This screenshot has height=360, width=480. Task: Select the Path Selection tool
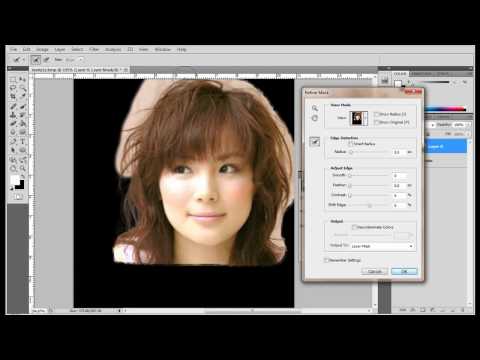pyautogui.click(x=13, y=151)
